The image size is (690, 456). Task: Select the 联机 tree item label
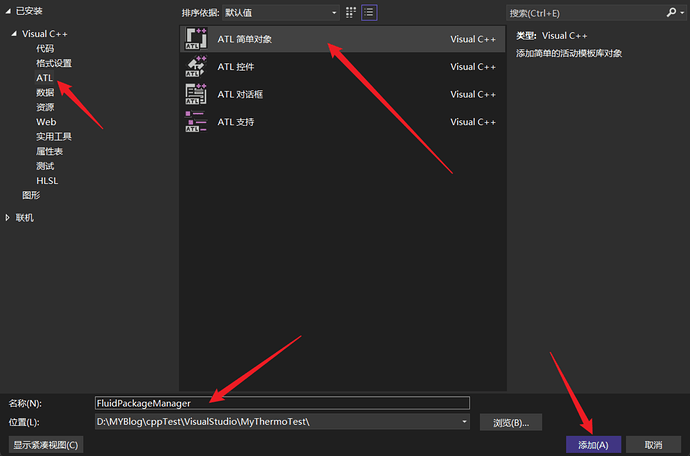coord(25,217)
